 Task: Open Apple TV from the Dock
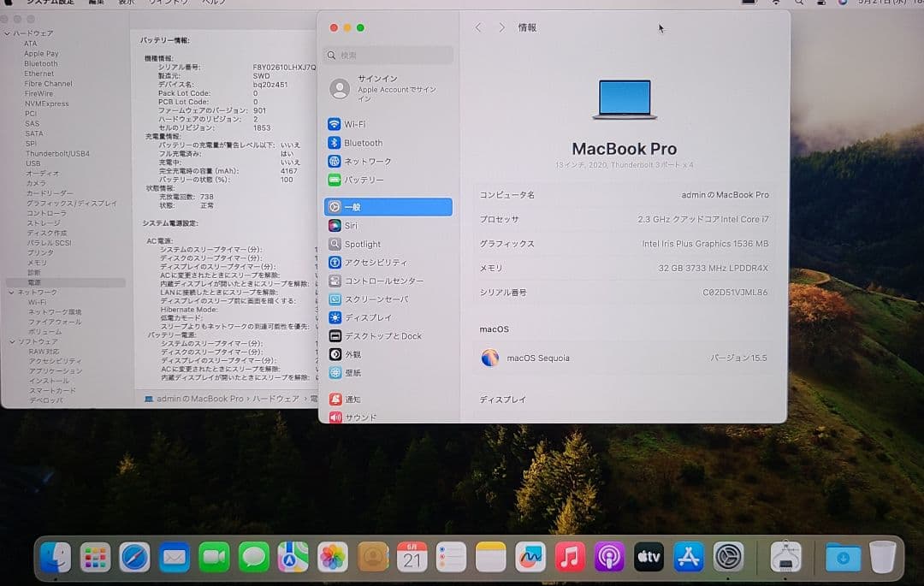point(649,557)
